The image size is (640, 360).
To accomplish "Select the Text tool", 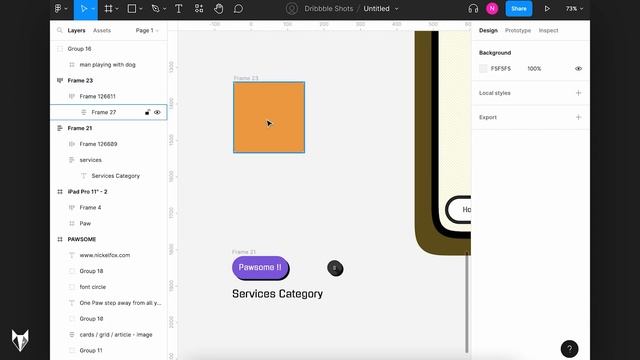I will 178,9.
